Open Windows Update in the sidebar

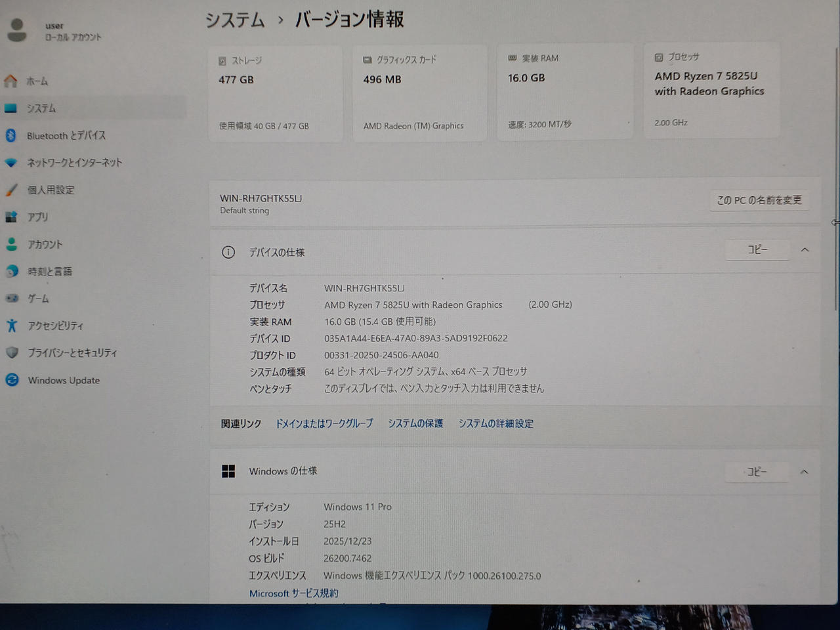(63, 381)
